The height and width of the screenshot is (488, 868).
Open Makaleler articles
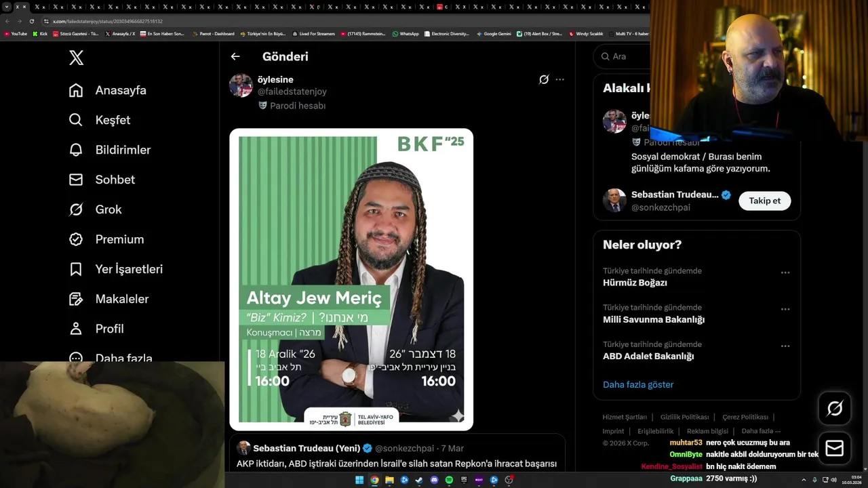108,299
